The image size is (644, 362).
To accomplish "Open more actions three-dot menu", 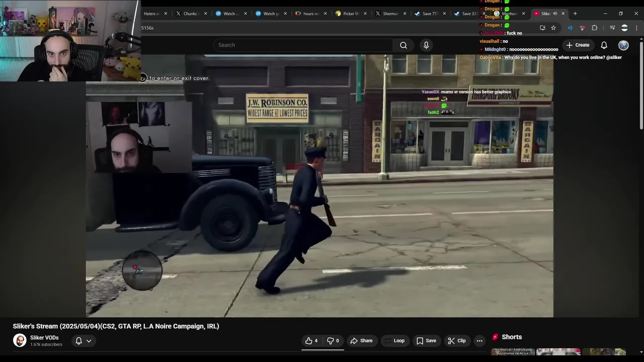I will click(x=479, y=341).
